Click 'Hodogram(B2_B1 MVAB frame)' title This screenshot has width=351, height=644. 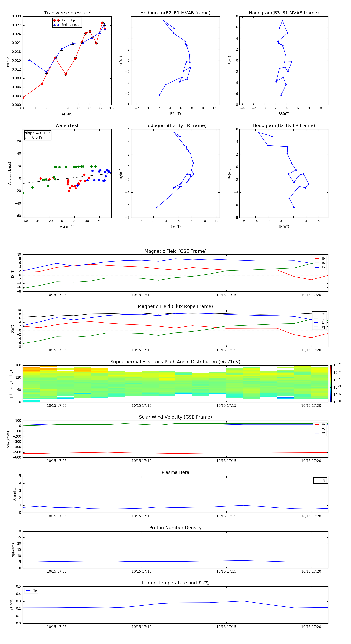point(175,13)
